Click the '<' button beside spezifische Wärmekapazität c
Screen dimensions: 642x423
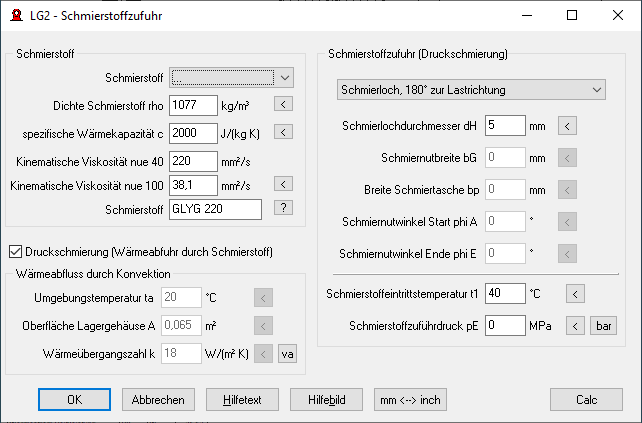pos(283,131)
